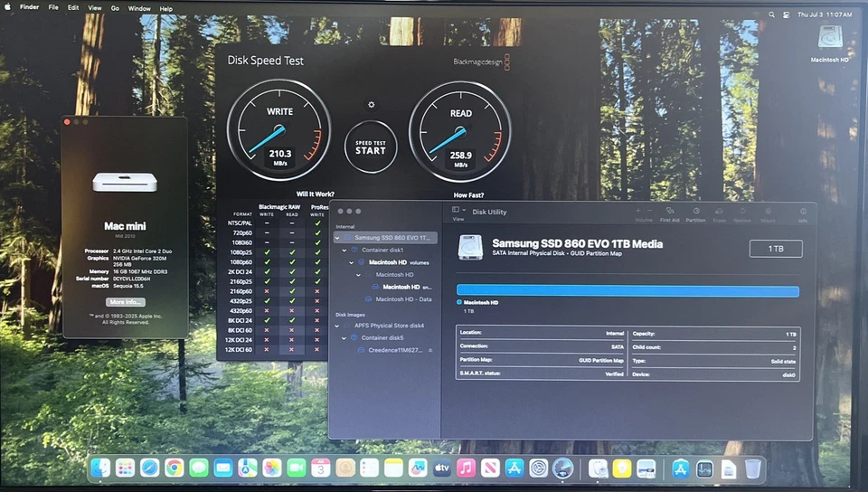
Task: Collapse the Container disk1 chevron
Action: [x=344, y=251]
